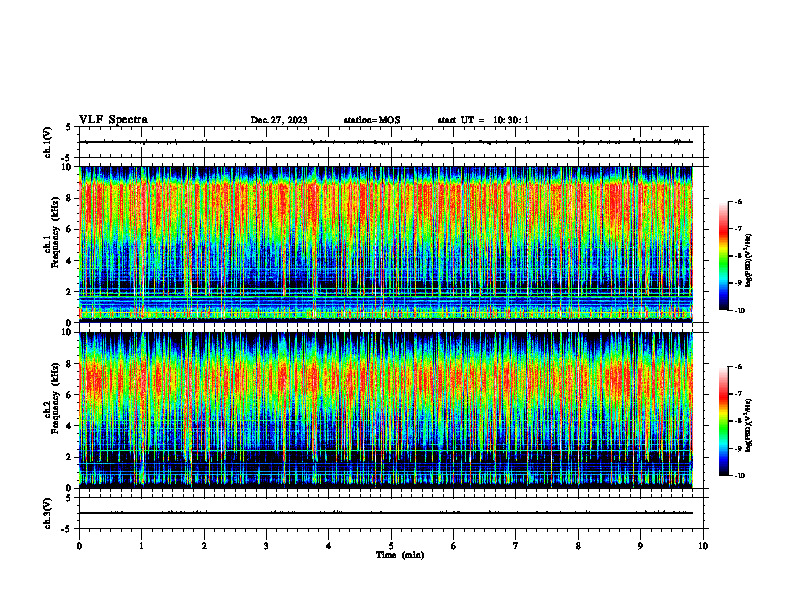Click the 'station=MOS' label
This screenshot has height=612, width=792.
[372, 120]
